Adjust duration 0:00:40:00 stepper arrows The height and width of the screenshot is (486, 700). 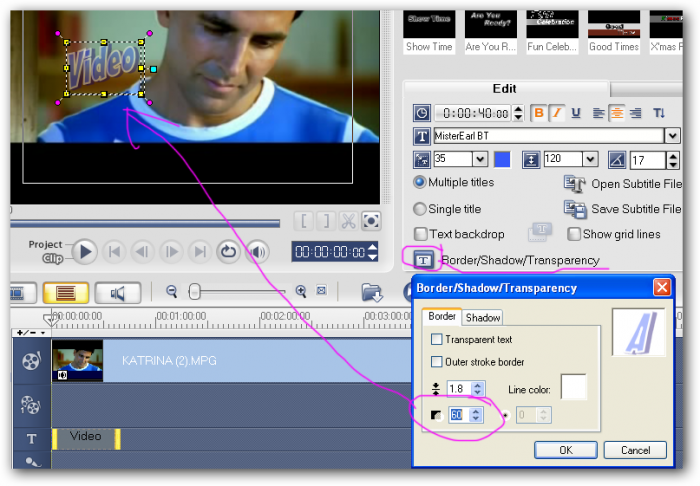click(518, 113)
